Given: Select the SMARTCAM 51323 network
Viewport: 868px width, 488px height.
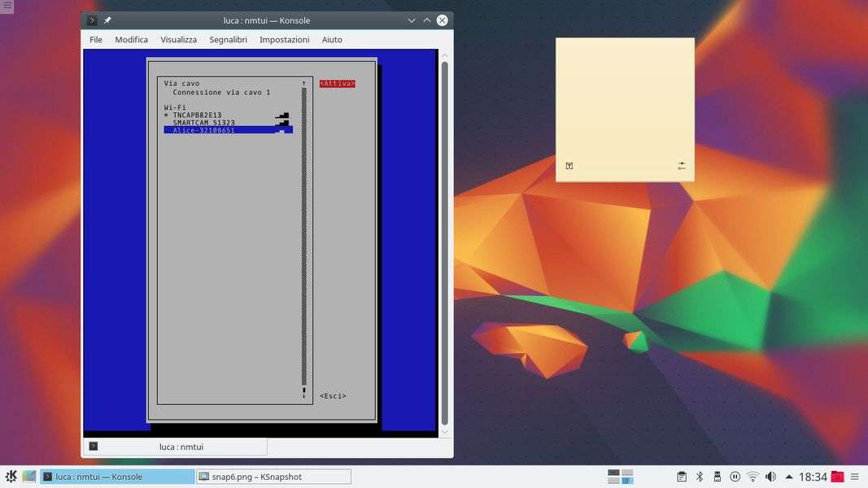Looking at the screenshot, I should click(x=227, y=123).
